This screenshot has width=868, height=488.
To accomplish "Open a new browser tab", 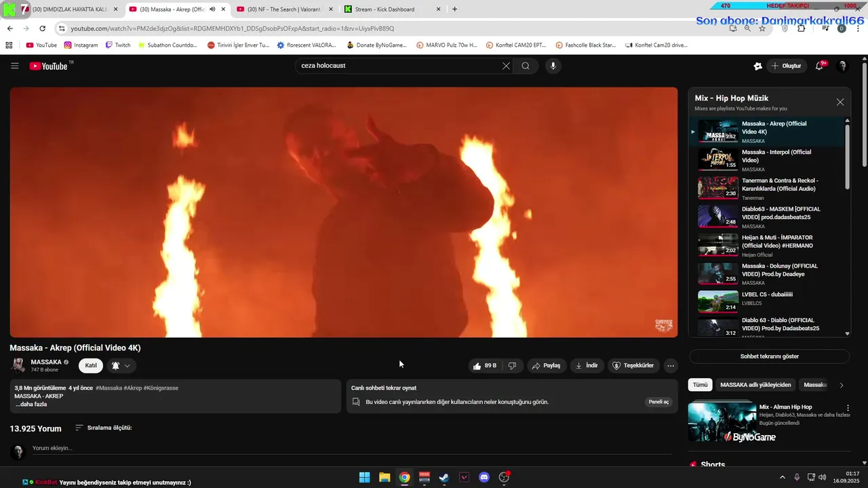I will [x=454, y=9].
